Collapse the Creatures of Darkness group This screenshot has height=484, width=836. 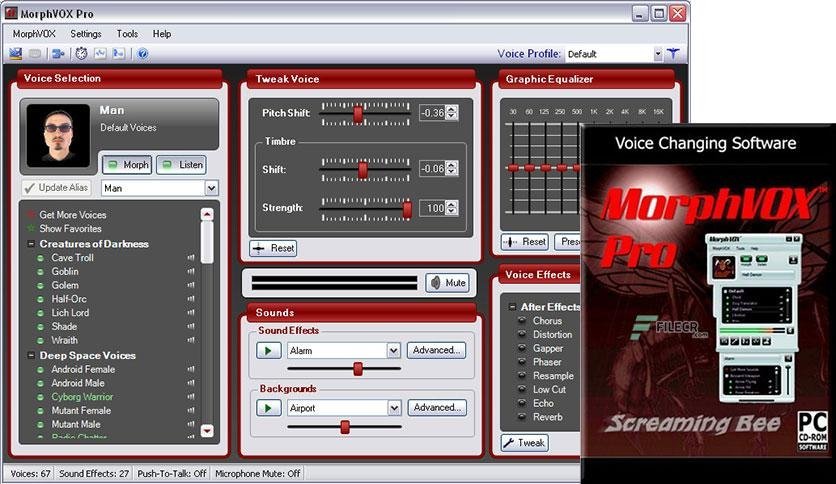pos(31,244)
